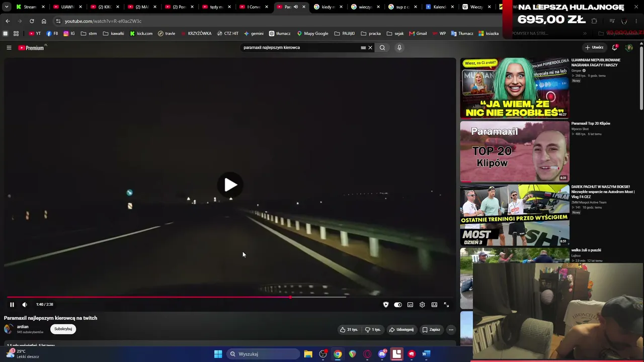This screenshot has height=362, width=644.
Task: Switch to the 'wieczy' Google tab
Action: (365, 7)
